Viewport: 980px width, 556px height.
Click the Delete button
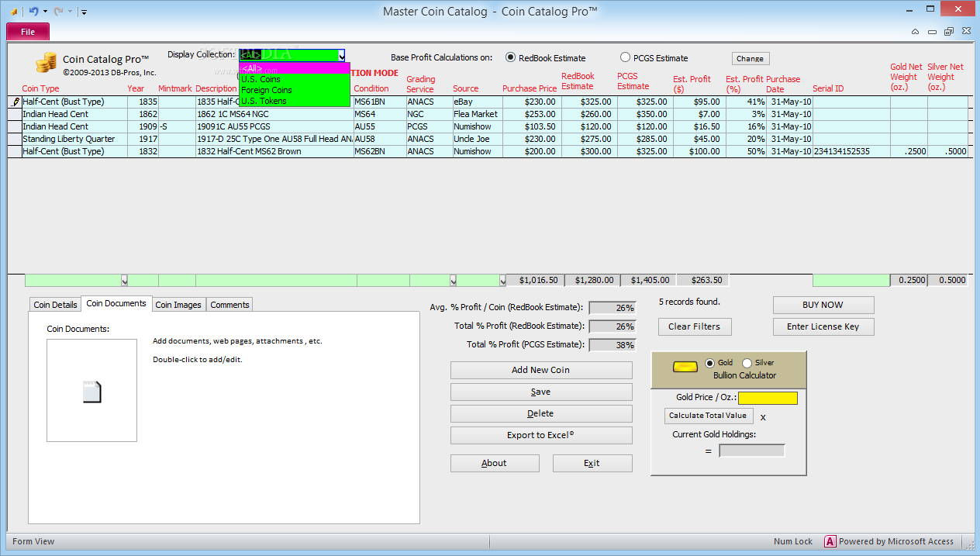pyautogui.click(x=541, y=413)
